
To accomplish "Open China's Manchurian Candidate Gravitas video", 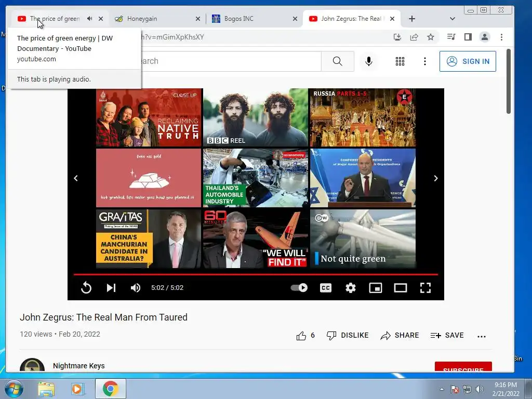I will [x=149, y=238].
